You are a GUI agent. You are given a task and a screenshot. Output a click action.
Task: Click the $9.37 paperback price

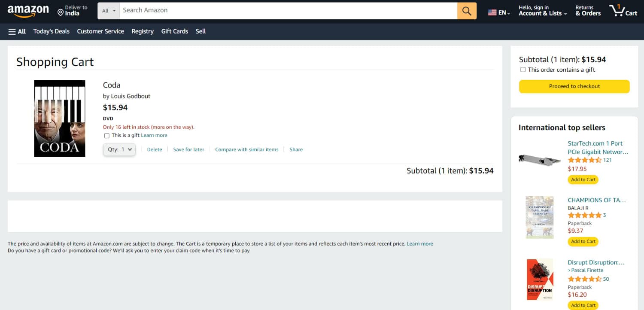575,231
